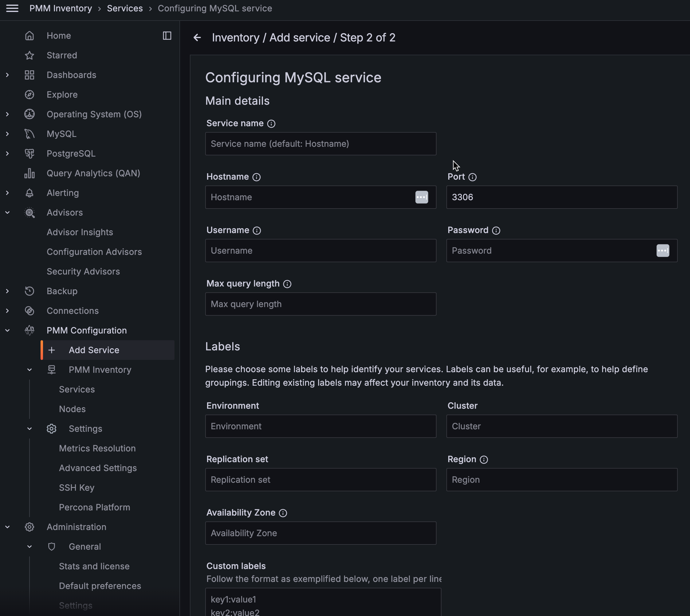The height and width of the screenshot is (616, 690).
Task: Click inside the Port input field
Action: 561,197
